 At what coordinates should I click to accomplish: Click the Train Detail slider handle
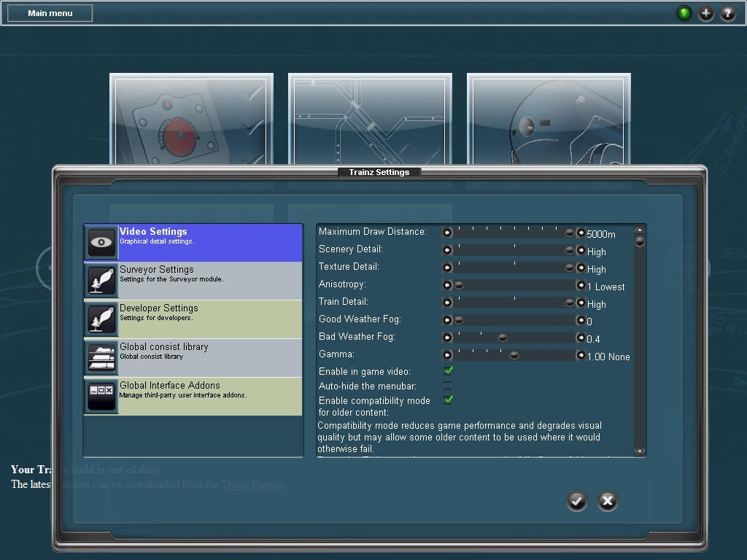click(x=570, y=303)
